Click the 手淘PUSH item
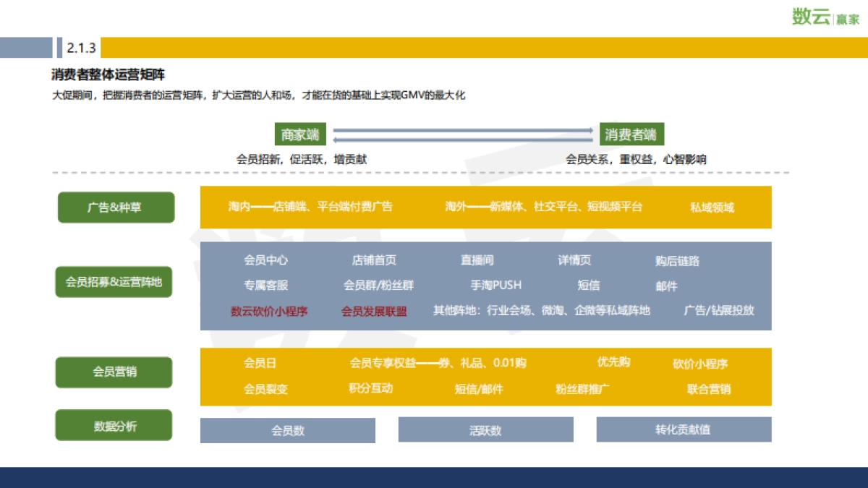The image size is (868, 488). pyautogui.click(x=496, y=286)
